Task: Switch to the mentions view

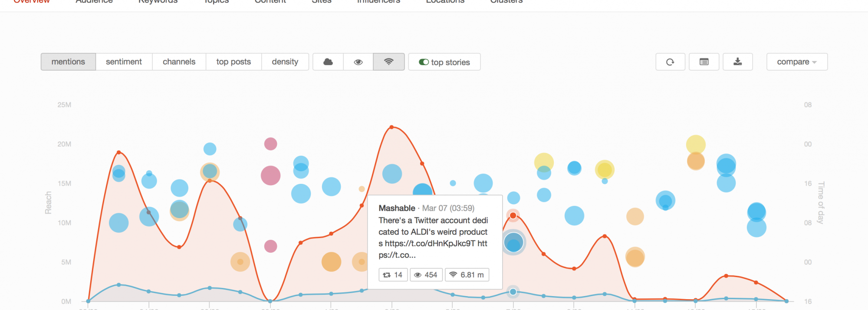Action: [68, 62]
